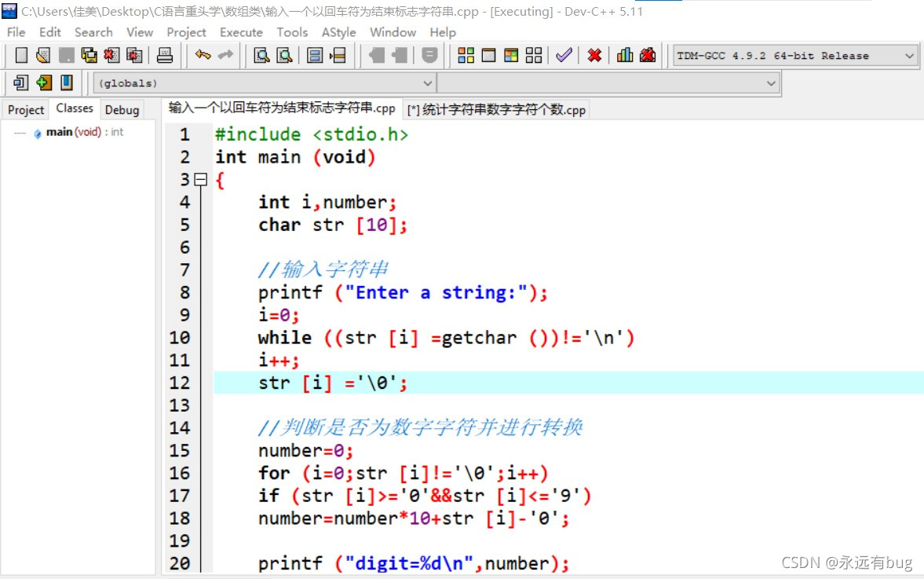Switch to the Project side tab
The width and height of the screenshot is (924, 579).
click(x=26, y=110)
